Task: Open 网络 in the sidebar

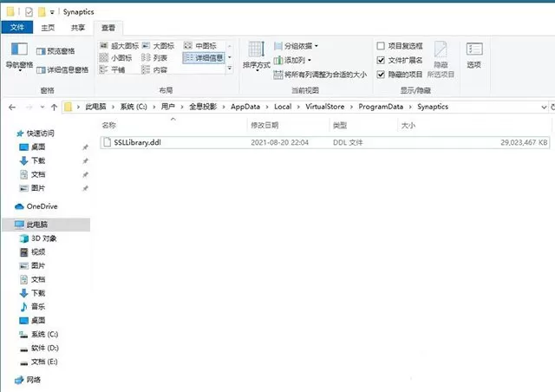Action: [x=28, y=380]
